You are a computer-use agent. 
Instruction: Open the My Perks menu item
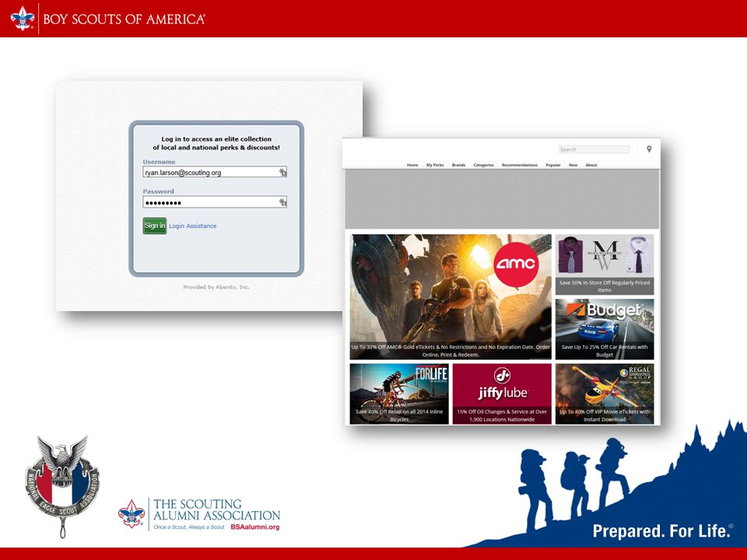[435, 165]
